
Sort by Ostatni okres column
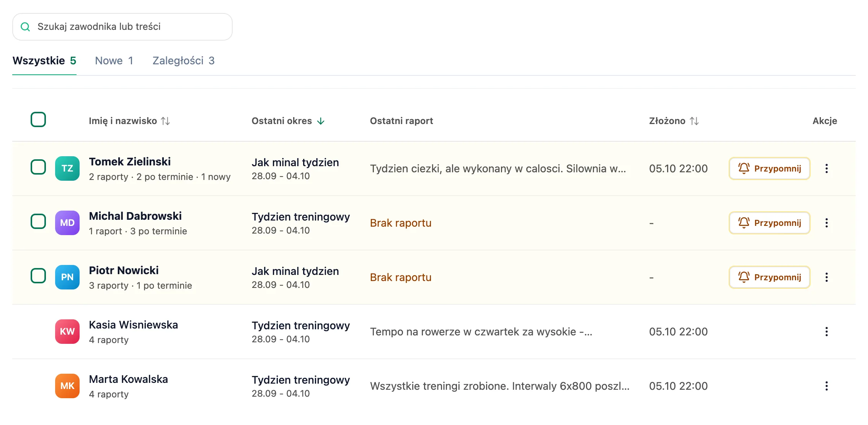tap(288, 121)
